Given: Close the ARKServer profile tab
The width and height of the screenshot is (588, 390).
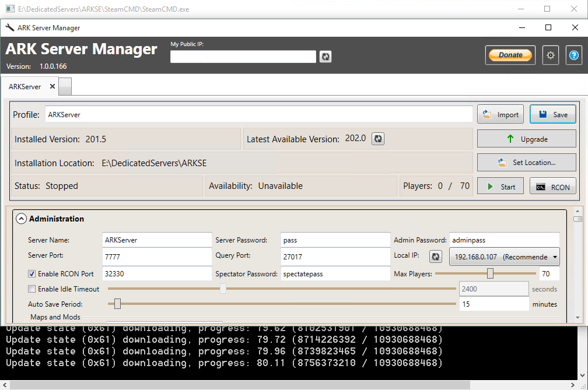Looking at the screenshot, I should click(52, 86).
